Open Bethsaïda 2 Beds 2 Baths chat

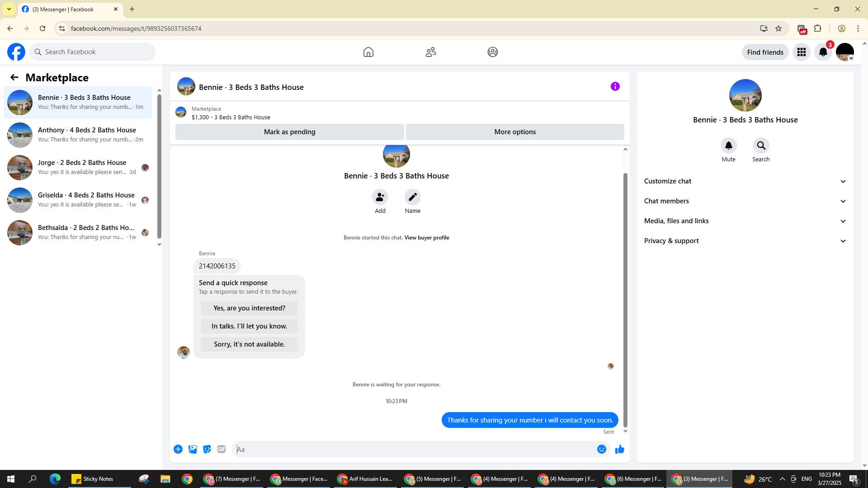pos(78,233)
